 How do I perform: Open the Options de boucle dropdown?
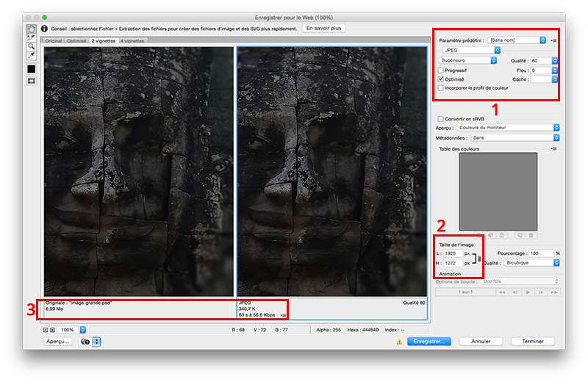coord(520,281)
